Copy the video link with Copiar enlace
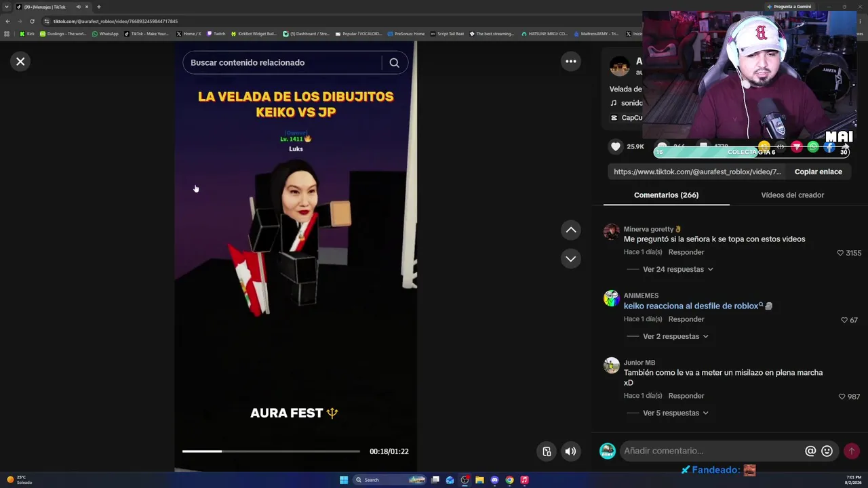This screenshot has width=868, height=488. pyautogui.click(x=818, y=172)
